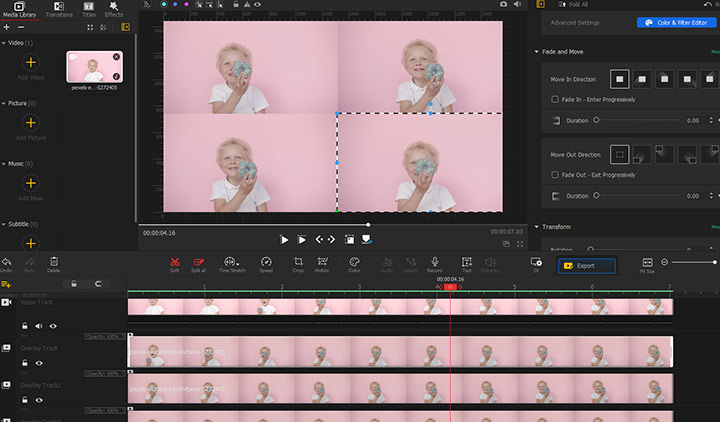Switch to the Transitions tab

point(59,10)
